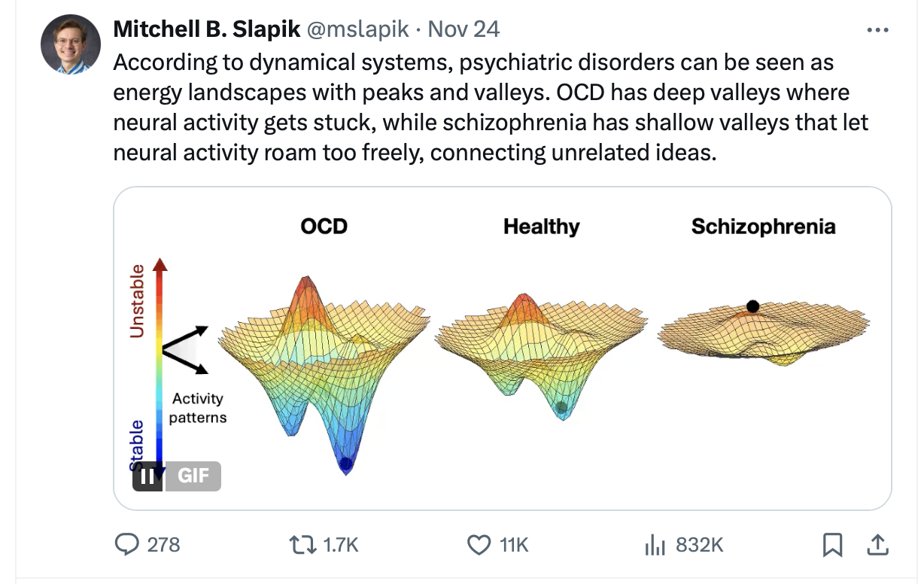Image resolution: width=924 pixels, height=584 pixels.
Task: Like the tweet with the heart icon
Action: [479, 544]
